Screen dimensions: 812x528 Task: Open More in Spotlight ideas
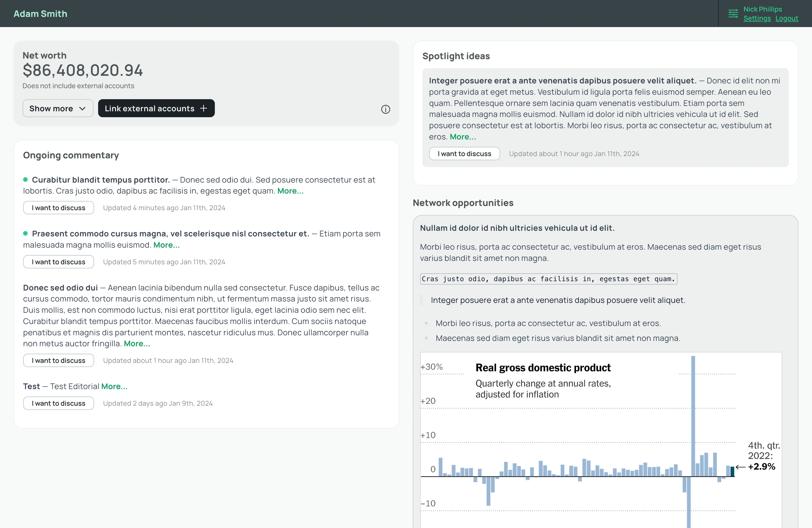(x=463, y=137)
